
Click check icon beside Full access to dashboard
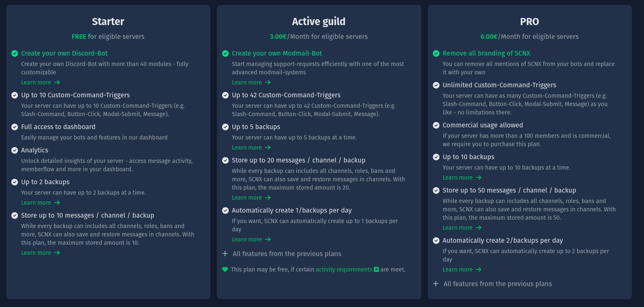tap(15, 127)
